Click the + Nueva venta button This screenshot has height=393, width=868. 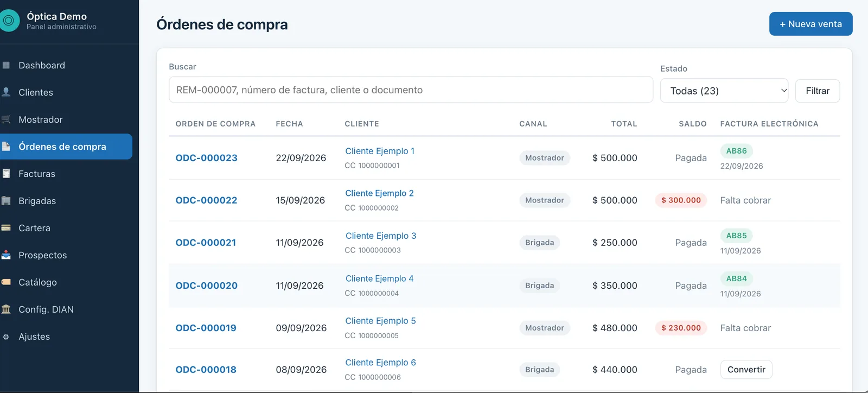(x=810, y=24)
